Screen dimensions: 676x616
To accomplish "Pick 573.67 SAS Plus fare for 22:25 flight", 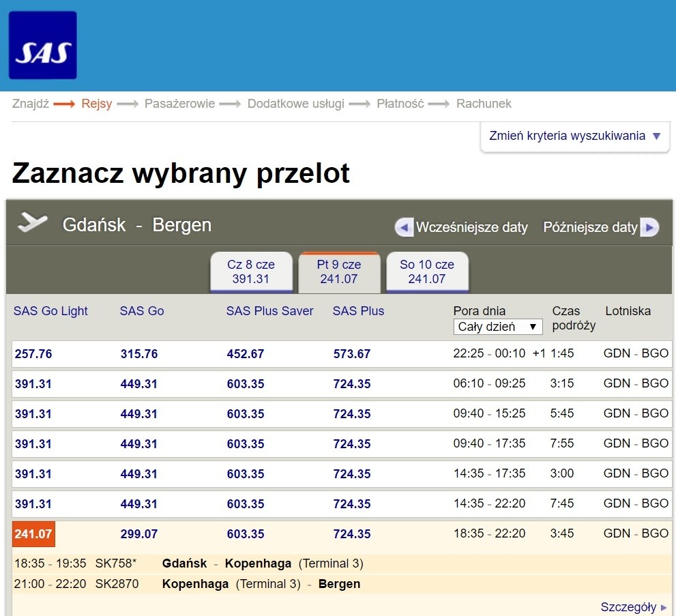I will click(x=352, y=354).
